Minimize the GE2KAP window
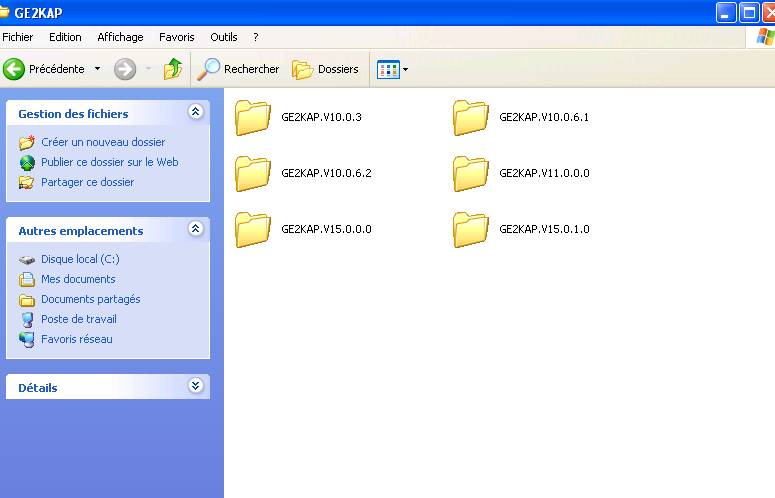The image size is (775, 498). click(726, 13)
